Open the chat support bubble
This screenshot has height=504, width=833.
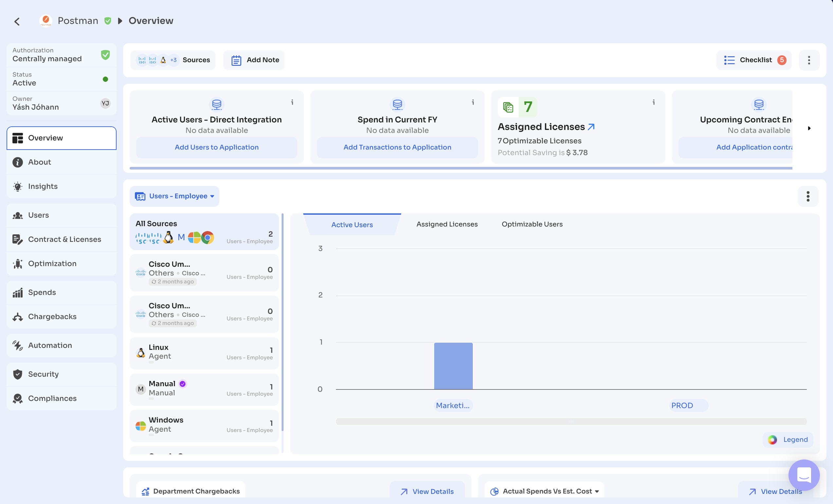click(x=804, y=475)
